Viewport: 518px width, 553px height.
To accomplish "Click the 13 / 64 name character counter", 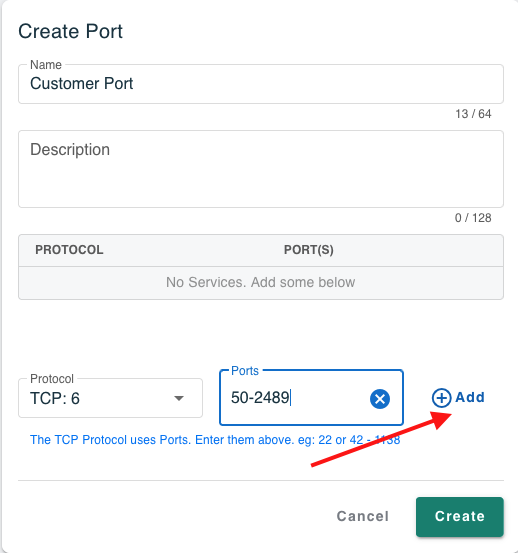I will 473,114.
